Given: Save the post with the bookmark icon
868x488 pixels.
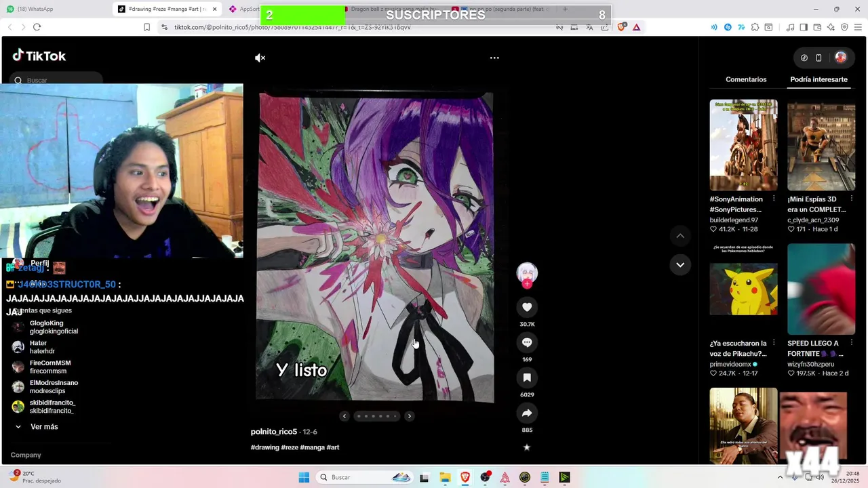Looking at the screenshot, I should coord(527,378).
